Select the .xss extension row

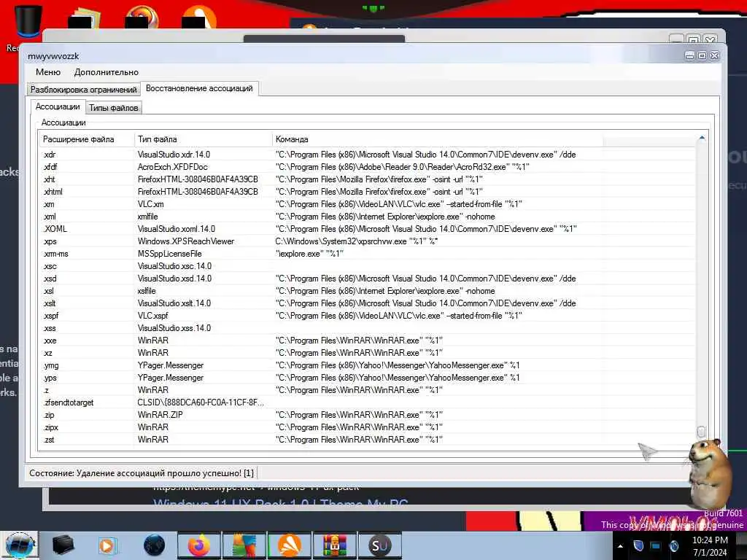(368, 327)
